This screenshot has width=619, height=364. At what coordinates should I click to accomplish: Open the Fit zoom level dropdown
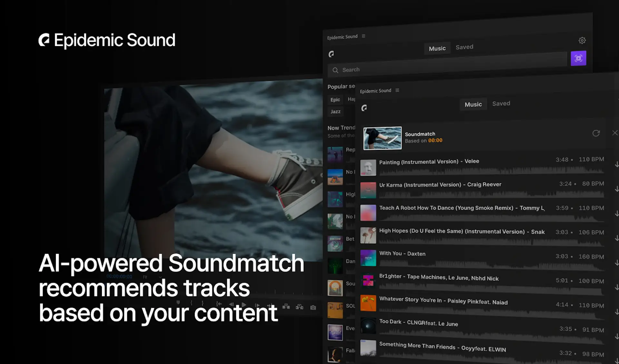click(x=152, y=277)
